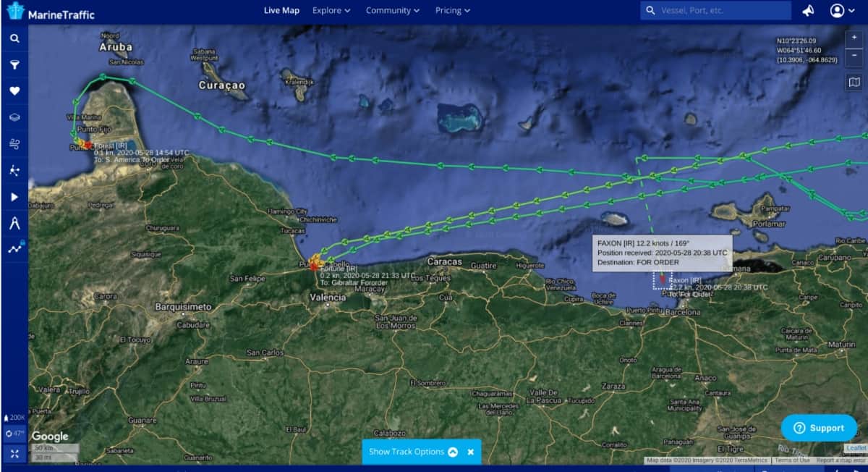Open the Report a map error link

click(841, 460)
